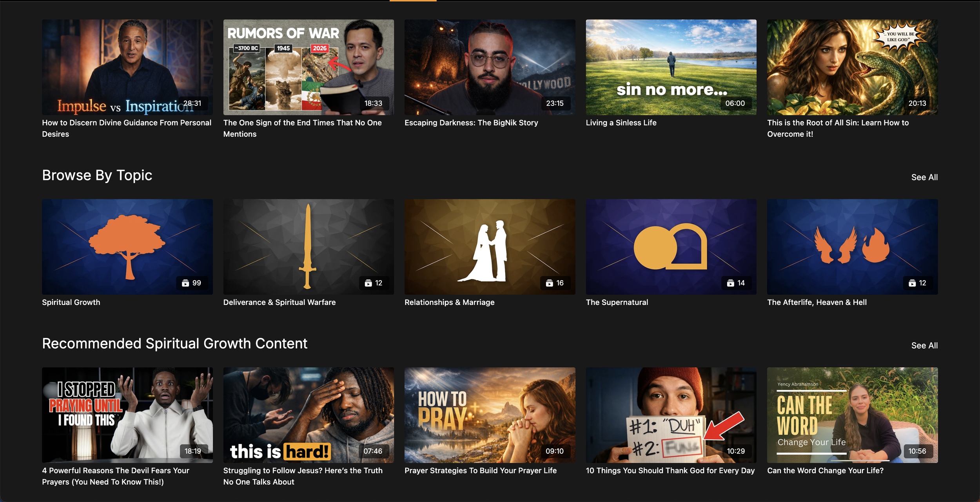Open the 'Root of All Sin' snake thumbnail
The width and height of the screenshot is (980, 502).
(852, 67)
